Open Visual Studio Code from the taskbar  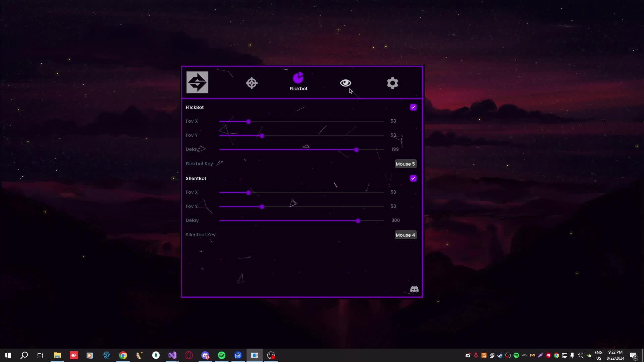[172, 355]
